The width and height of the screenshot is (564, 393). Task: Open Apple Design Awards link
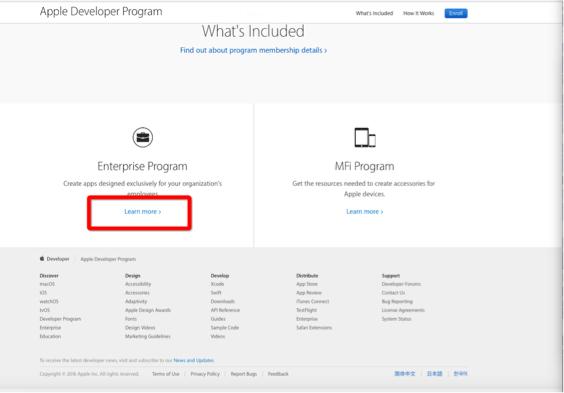point(148,310)
